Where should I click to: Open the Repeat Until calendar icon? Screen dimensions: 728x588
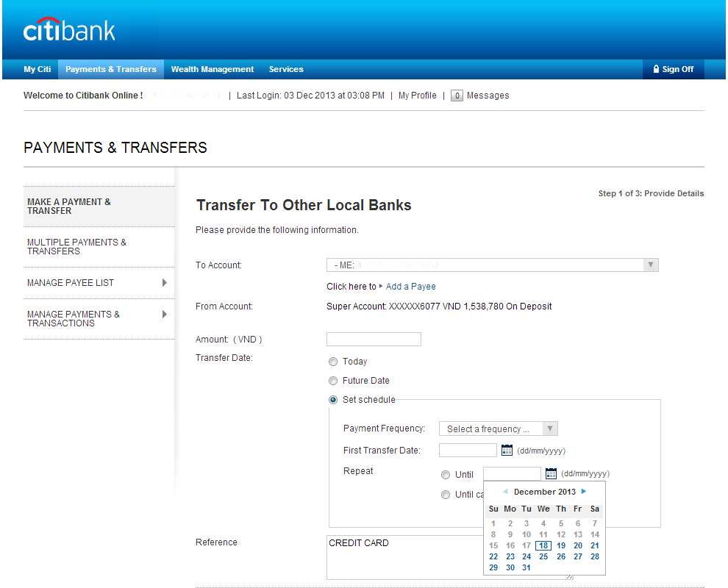pyautogui.click(x=551, y=473)
